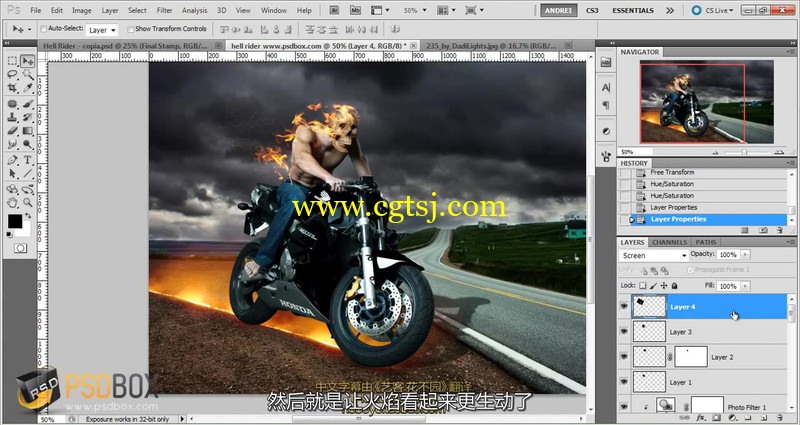800x425 pixels.
Task: Hide Layer 1 visibility eye
Action: click(x=623, y=382)
